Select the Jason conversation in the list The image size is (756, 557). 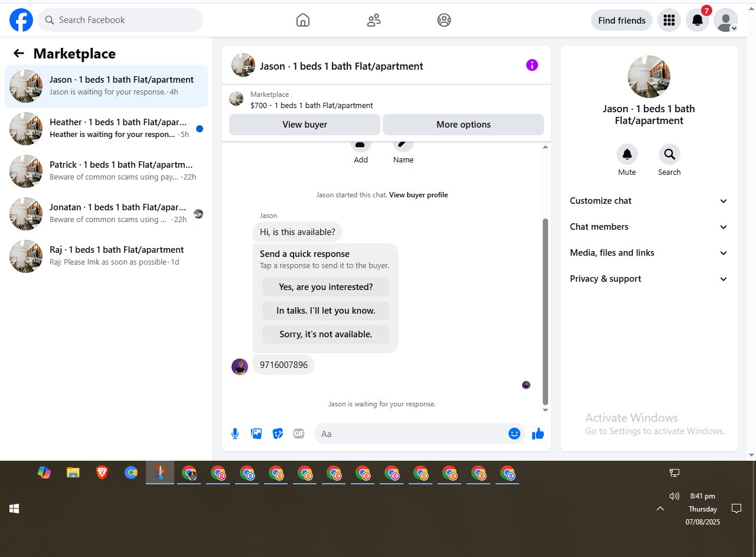click(x=106, y=86)
